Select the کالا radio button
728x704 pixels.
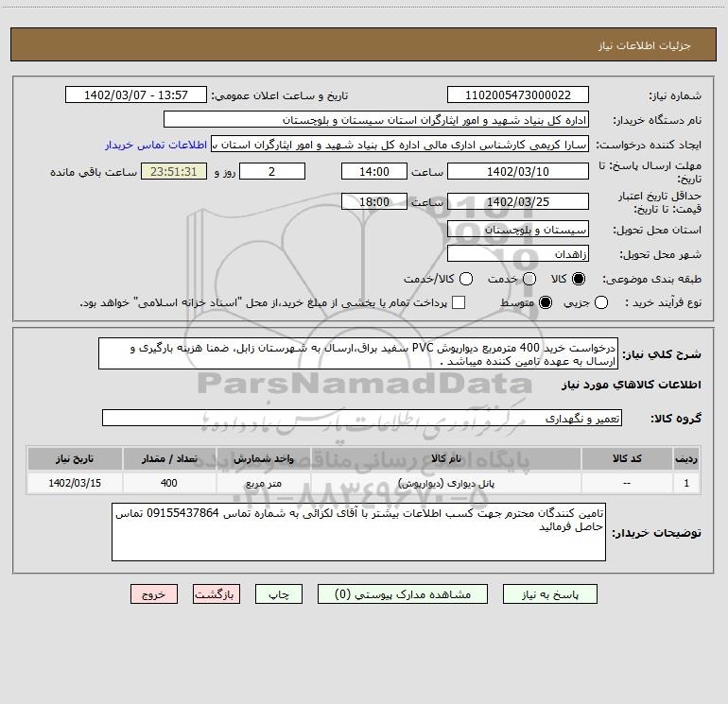(x=579, y=279)
